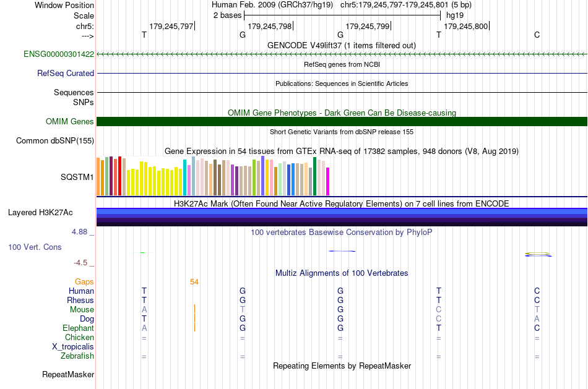The width and height of the screenshot is (588, 389).
Task: Click the OMIM Genes track label
Action: coord(70,121)
